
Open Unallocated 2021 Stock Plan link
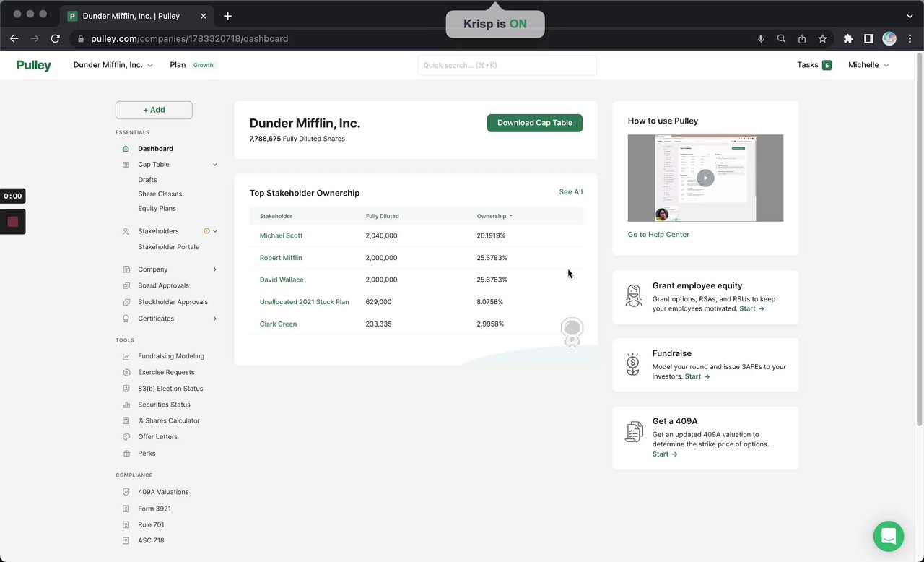(x=304, y=302)
